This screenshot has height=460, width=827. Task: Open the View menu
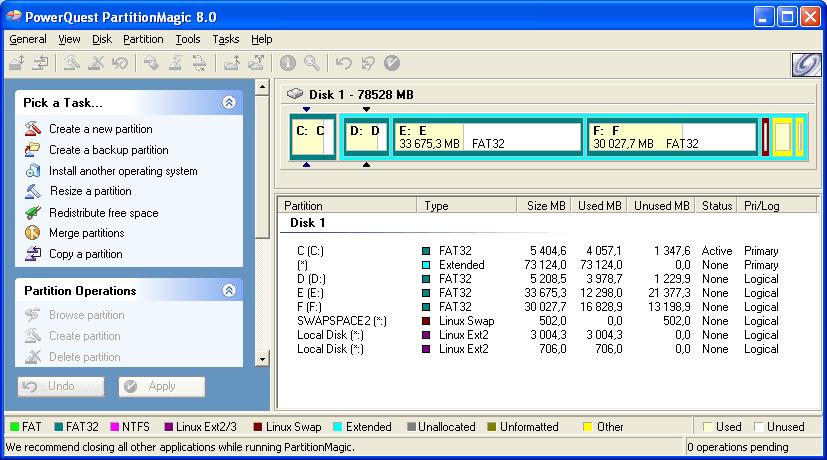point(69,39)
